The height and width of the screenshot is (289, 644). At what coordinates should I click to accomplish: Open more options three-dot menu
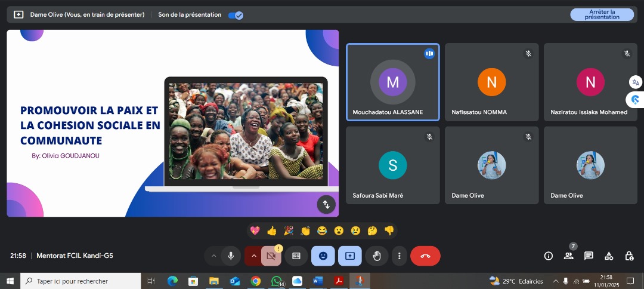[399, 256]
